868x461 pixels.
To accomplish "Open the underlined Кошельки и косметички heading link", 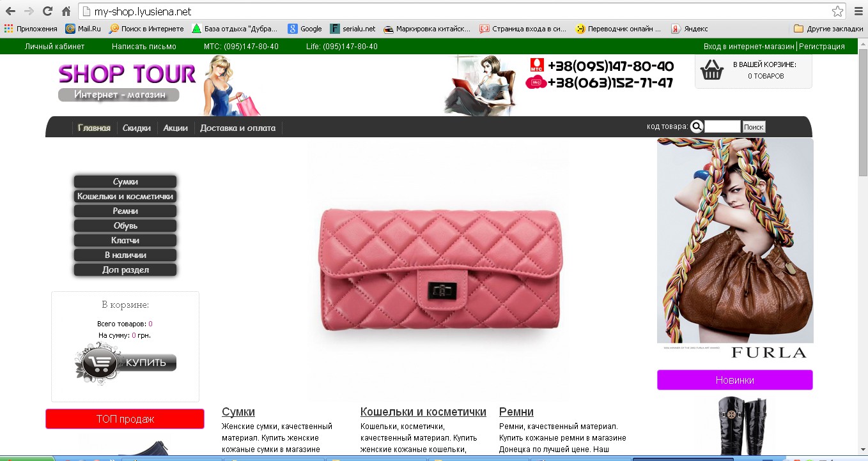I will (x=423, y=412).
